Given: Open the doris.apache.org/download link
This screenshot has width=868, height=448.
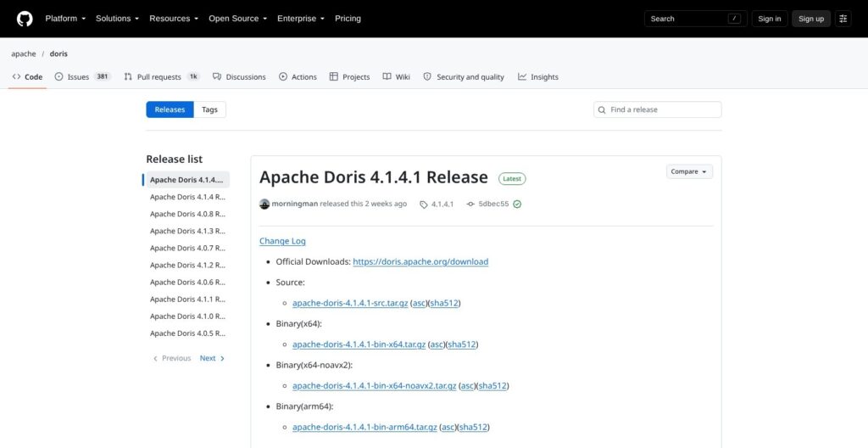Looking at the screenshot, I should [x=420, y=261].
